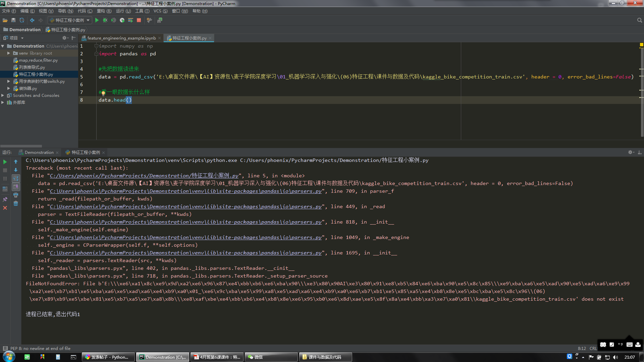Click the green Run button in toolbar
This screenshot has height=362, width=644.
click(97, 20)
